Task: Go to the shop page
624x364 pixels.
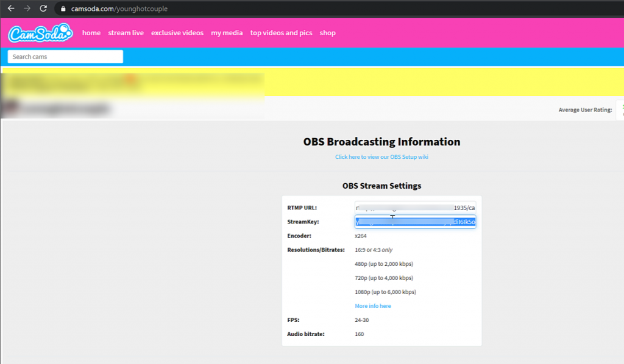Action: [327, 33]
